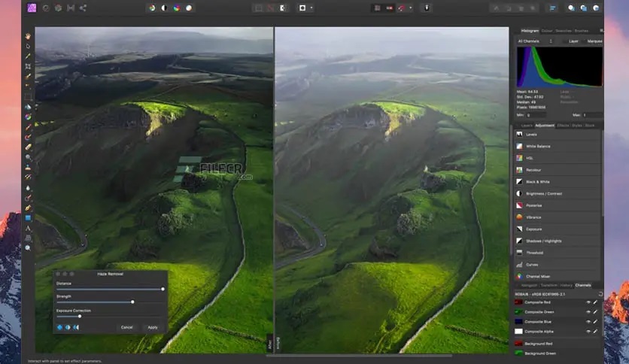The image size is (629, 364).
Task: Select the Blur Brush droplet tool
Action: 28,187
